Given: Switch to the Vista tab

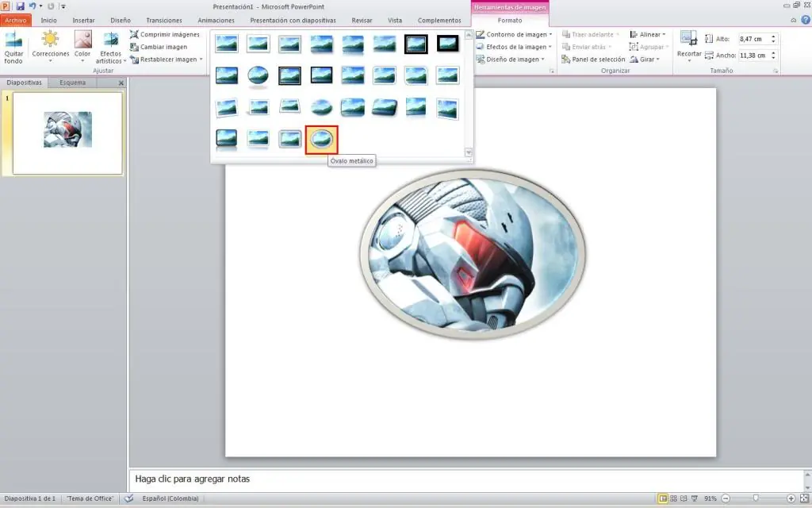Looking at the screenshot, I should [x=395, y=20].
